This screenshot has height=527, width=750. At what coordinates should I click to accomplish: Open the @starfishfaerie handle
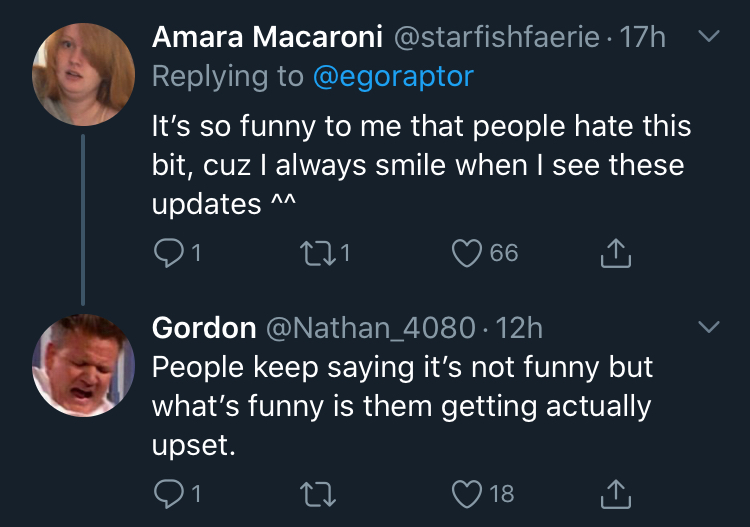(x=496, y=37)
